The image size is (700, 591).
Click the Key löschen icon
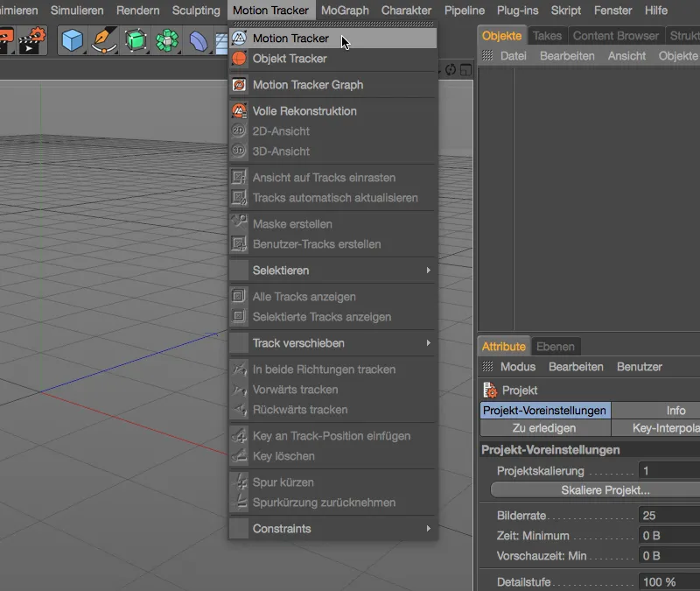click(239, 455)
